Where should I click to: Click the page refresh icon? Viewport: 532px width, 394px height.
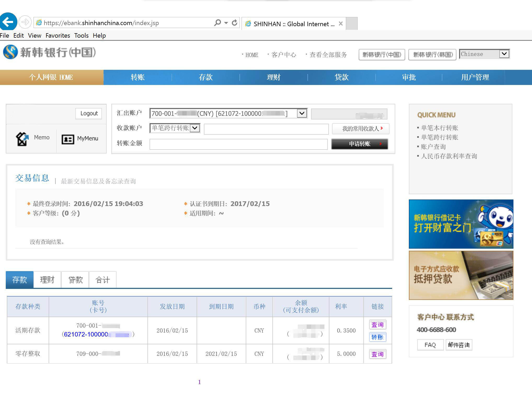click(x=234, y=23)
